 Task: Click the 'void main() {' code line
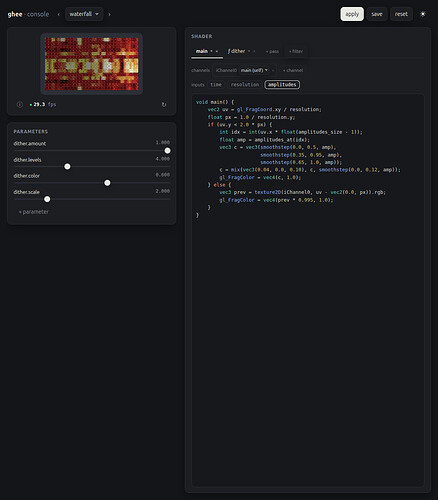pyautogui.click(x=215, y=102)
